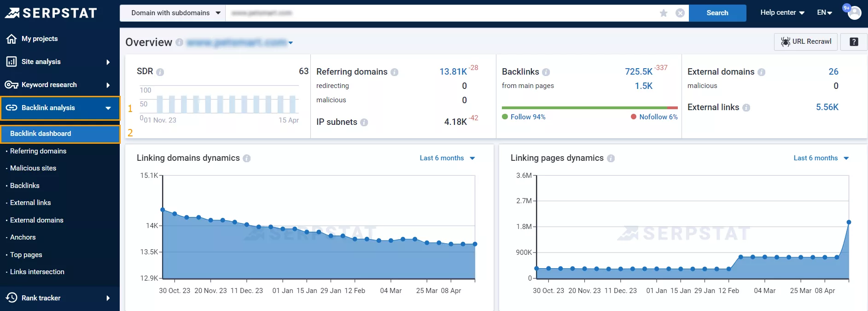Screen dimensions: 868x311
Task: Collapse Backlink analysis menu arrow
Action: pyautogui.click(x=108, y=108)
